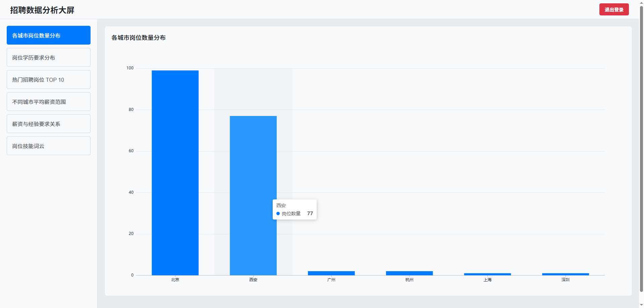
Task: Click the 退出登录 logout button
Action: [x=614, y=10]
